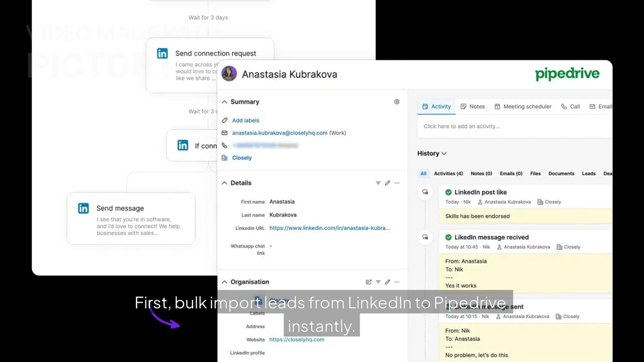Image resolution: width=644 pixels, height=362 pixels.
Task: Open the Summary section settings gear
Action: [x=396, y=102]
